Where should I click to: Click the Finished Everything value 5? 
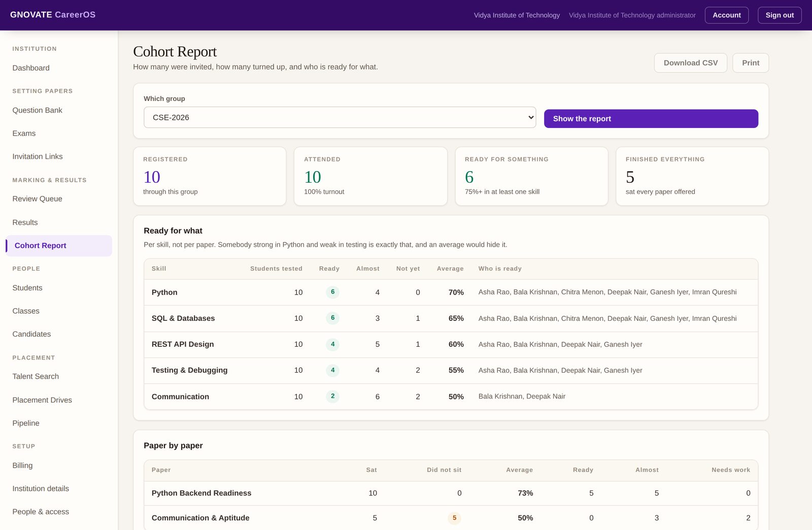click(x=630, y=177)
